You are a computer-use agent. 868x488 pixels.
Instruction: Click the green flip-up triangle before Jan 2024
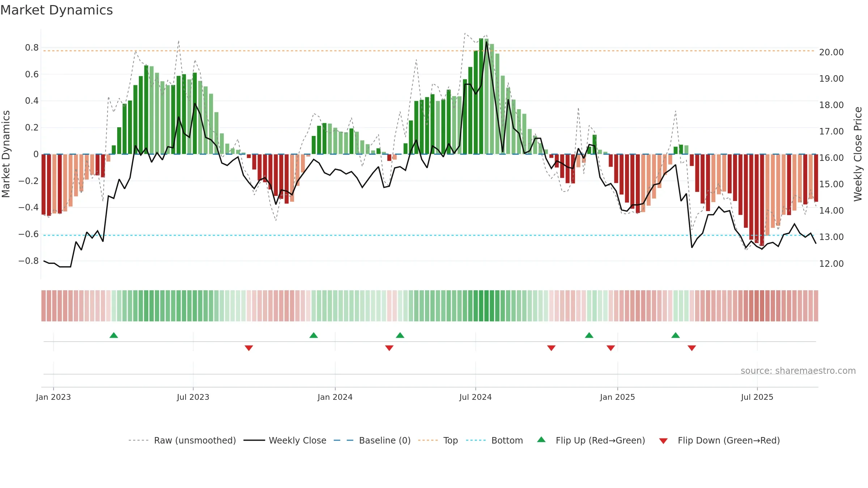pos(314,335)
